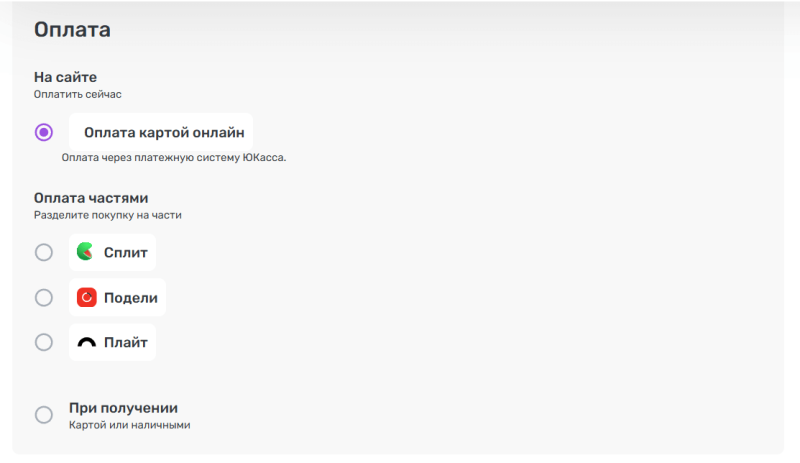Click the ЮКасса payment system description
This screenshot has width=800, height=463.
[x=174, y=157]
